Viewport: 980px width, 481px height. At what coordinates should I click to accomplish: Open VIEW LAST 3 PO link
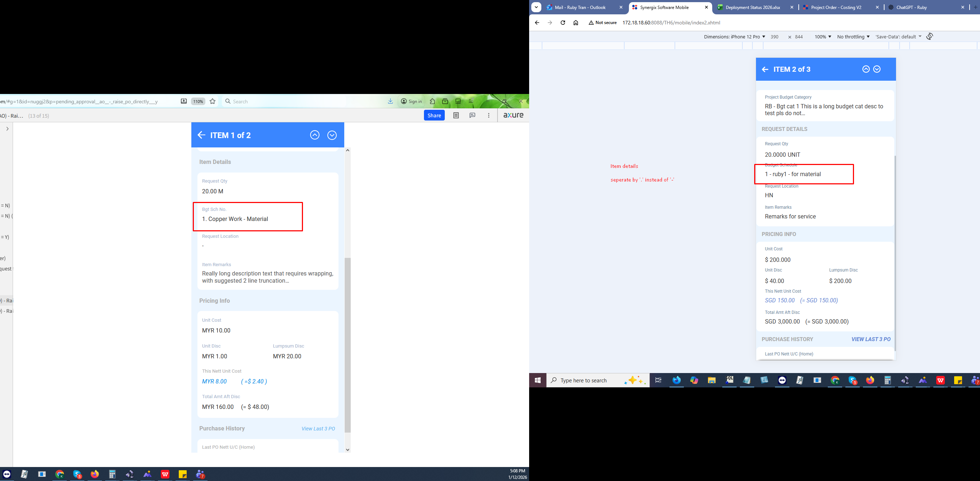871,339
